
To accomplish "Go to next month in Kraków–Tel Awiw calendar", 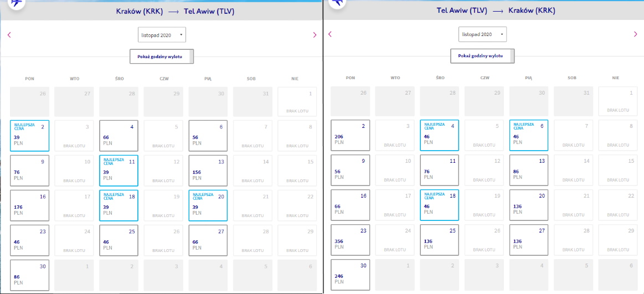I will [x=315, y=35].
